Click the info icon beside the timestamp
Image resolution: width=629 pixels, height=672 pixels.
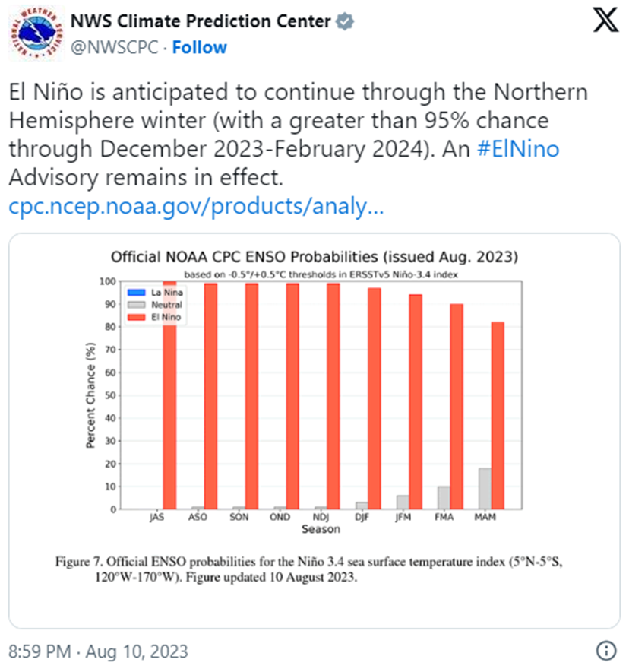605,651
